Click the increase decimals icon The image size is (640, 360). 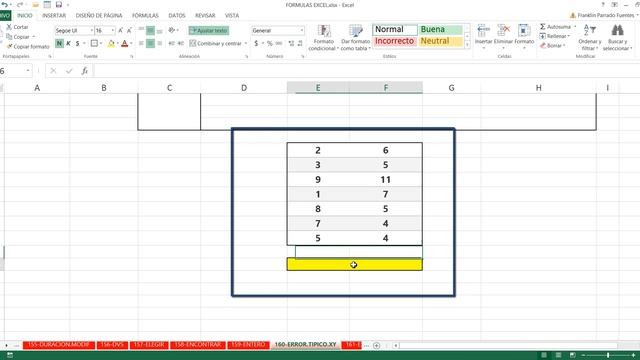291,43
